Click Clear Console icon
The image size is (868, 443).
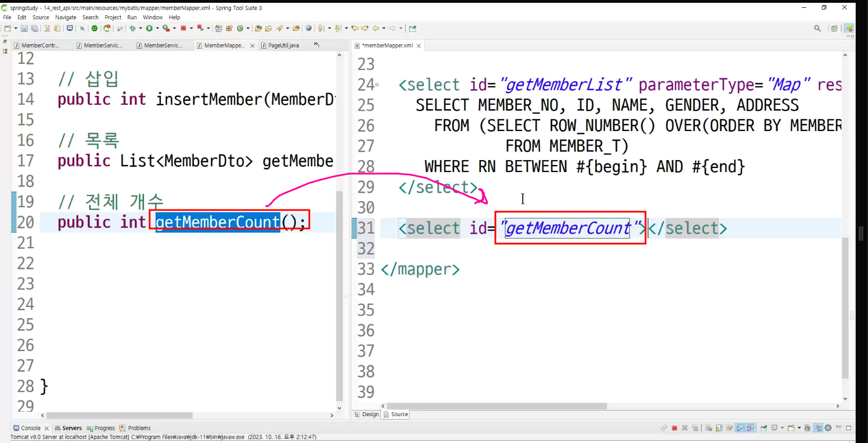(x=708, y=428)
